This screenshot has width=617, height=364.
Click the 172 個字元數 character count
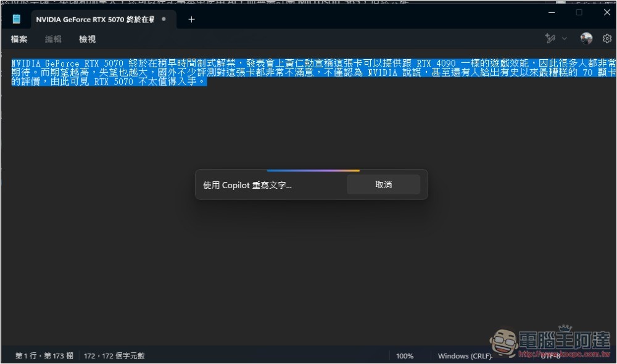coord(114,356)
